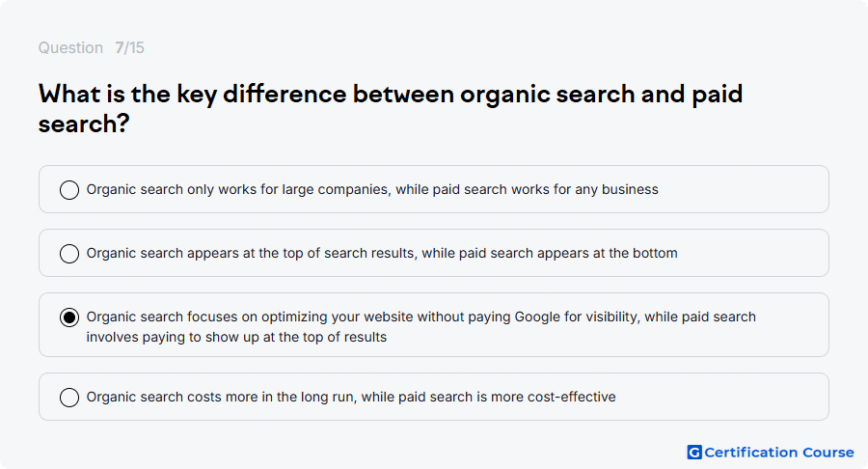Select radio for top versus bottom placement answer
868x469 pixels.
pos(69,254)
